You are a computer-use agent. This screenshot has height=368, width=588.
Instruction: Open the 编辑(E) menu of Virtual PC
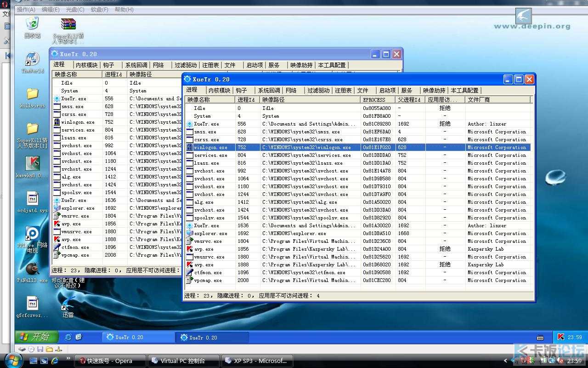click(51, 9)
